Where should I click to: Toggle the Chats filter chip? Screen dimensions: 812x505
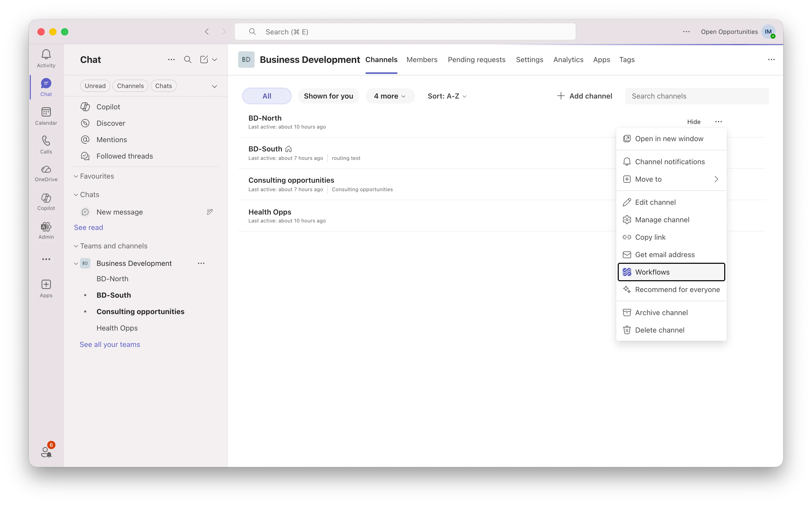(x=163, y=86)
